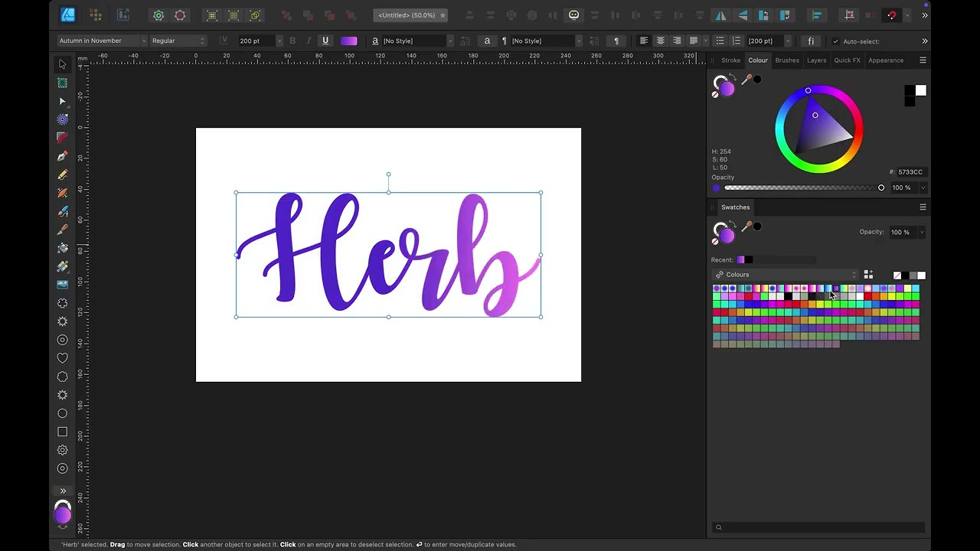The image size is (980, 551).
Task: Align text right
Action: point(677,41)
